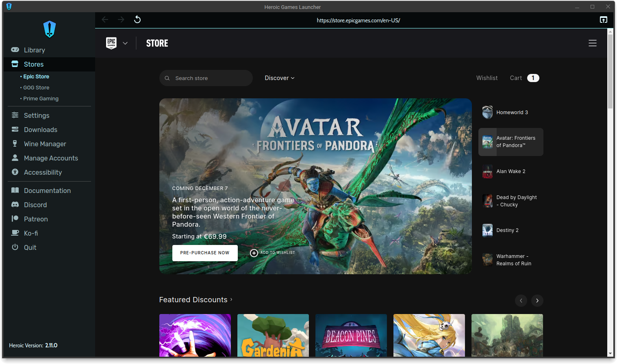Add Avatar to the wishlist

point(272,253)
